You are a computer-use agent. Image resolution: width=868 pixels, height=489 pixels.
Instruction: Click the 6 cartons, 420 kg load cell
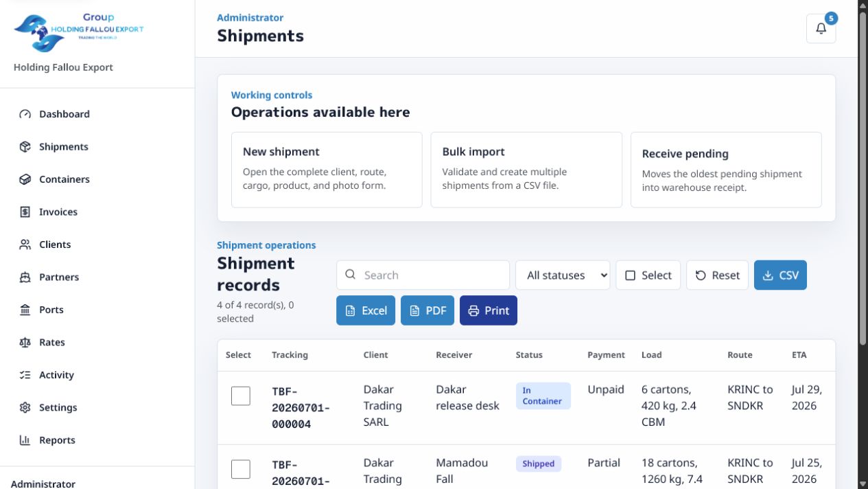pos(670,406)
